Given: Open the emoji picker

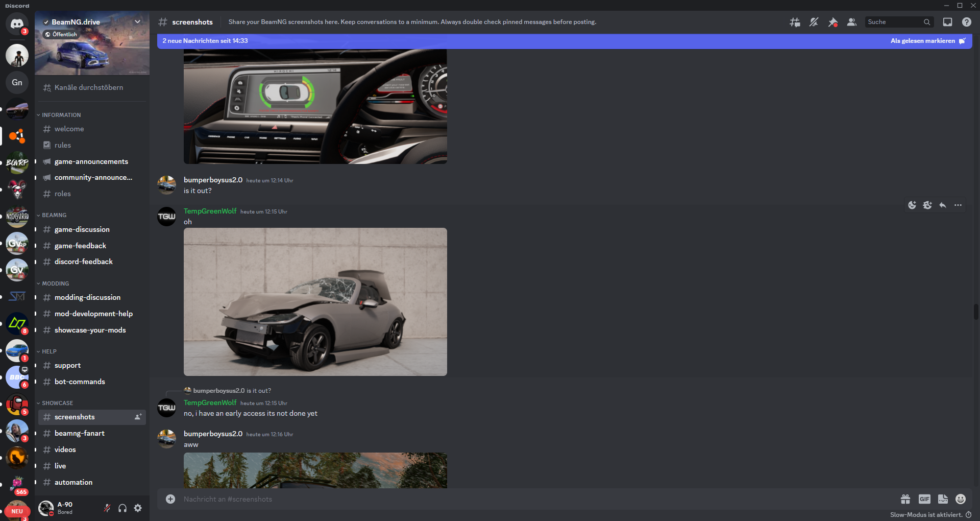Looking at the screenshot, I should point(961,499).
